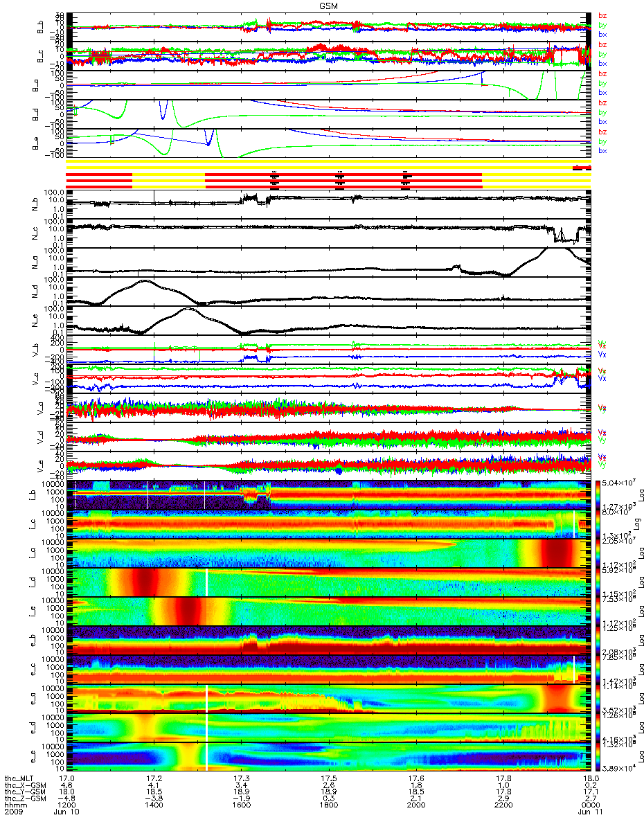Select the B_b axis label
Image resolution: width=644 pixels, height=831 pixels.
coord(41,28)
